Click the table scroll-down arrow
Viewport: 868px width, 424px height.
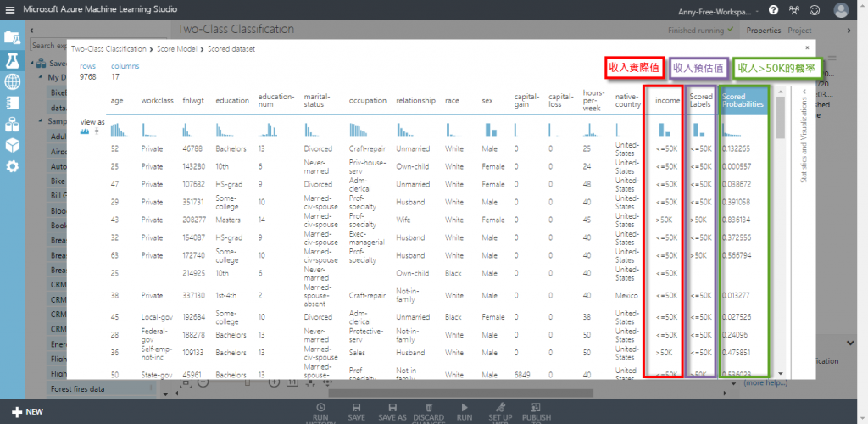(x=781, y=374)
